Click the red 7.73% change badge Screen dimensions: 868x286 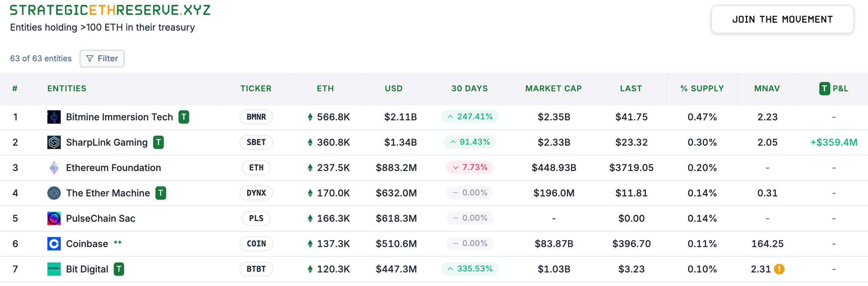click(470, 168)
